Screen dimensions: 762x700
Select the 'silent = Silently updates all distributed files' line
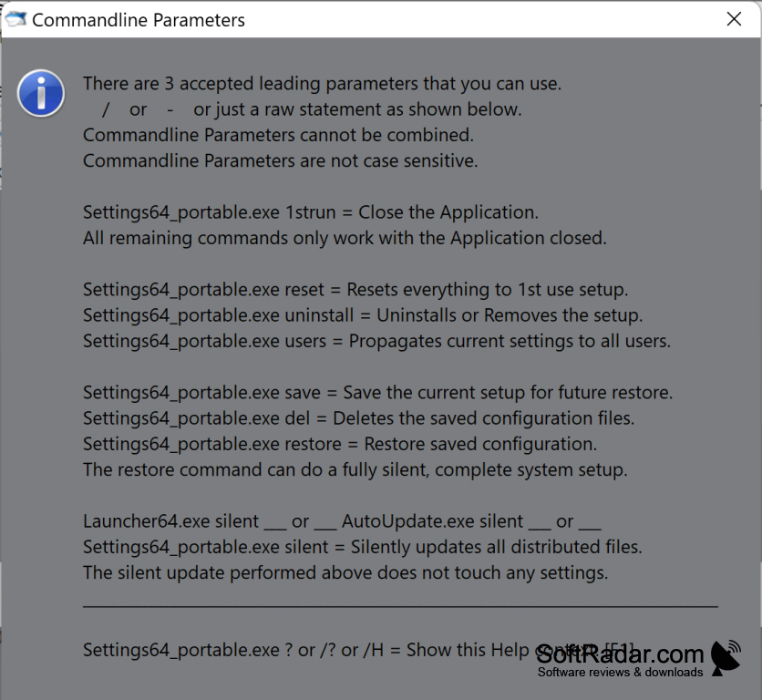pyautogui.click(x=363, y=548)
